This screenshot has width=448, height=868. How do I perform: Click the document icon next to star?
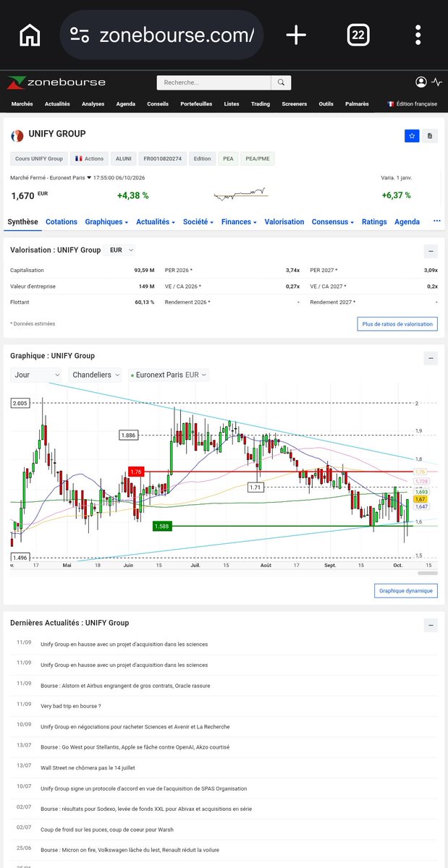[x=430, y=135]
